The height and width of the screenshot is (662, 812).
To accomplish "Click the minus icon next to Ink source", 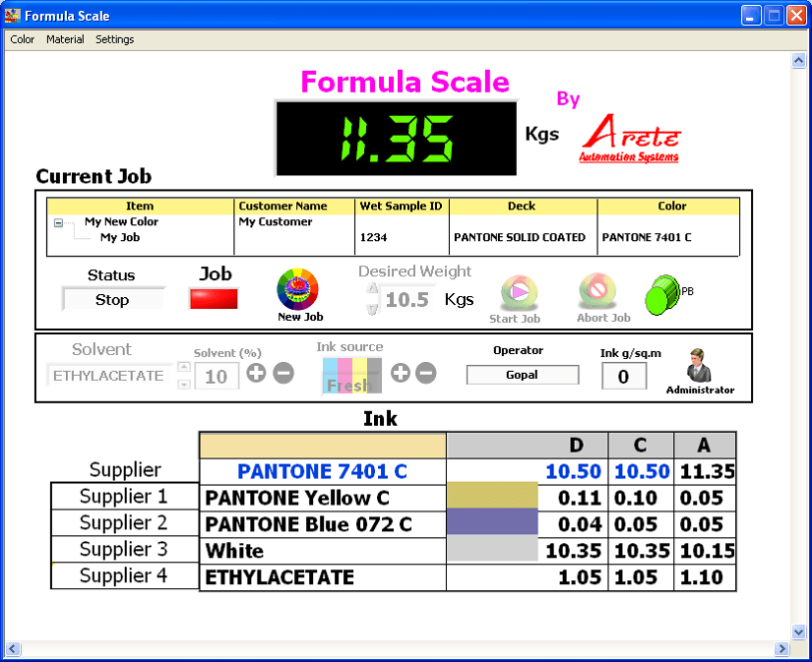I will (425, 373).
